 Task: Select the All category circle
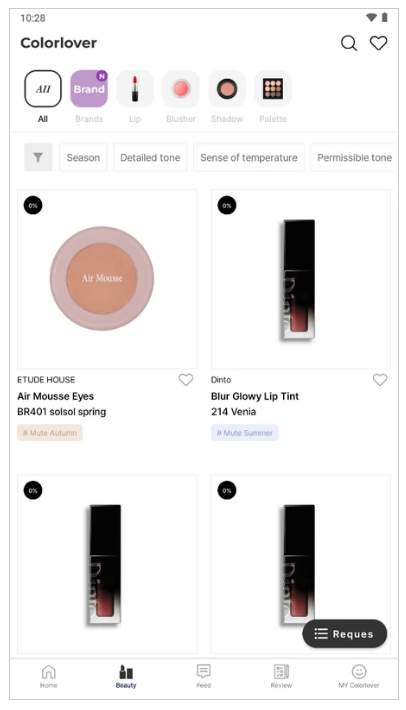(x=43, y=89)
